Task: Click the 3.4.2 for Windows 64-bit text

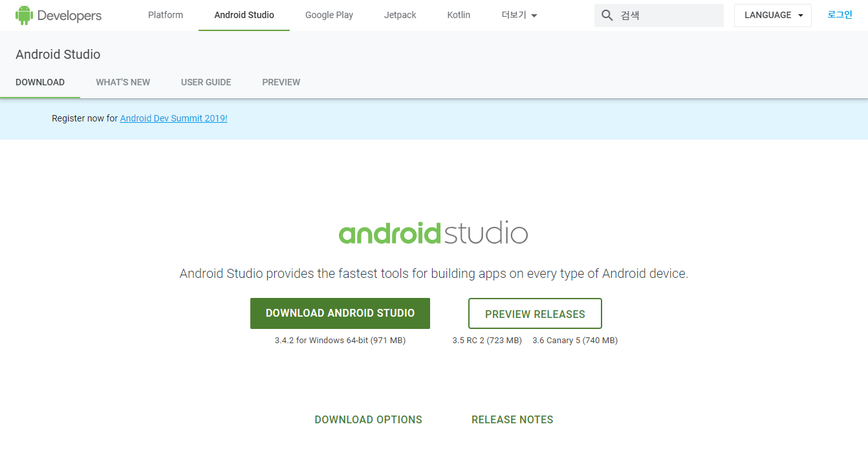Action: (340, 341)
